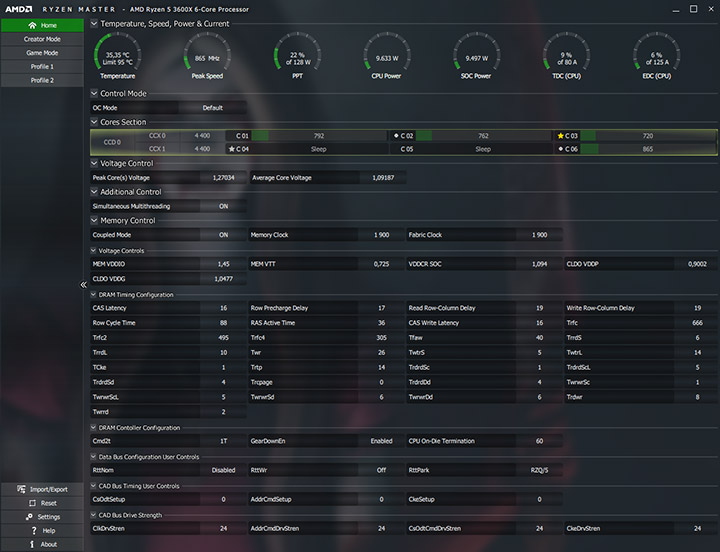Click the AMD logo in title bar
Viewport: 720px width, 552px height.
pyautogui.click(x=19, y=9)
